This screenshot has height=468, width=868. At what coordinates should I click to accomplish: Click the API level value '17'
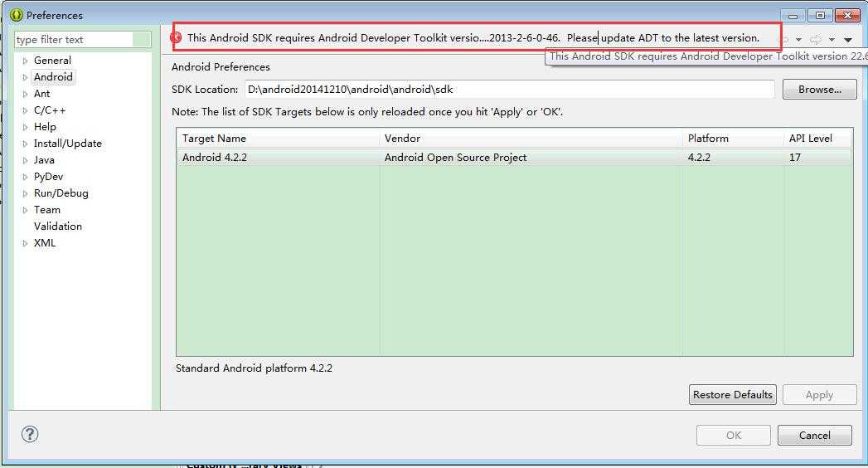(795, 158)
